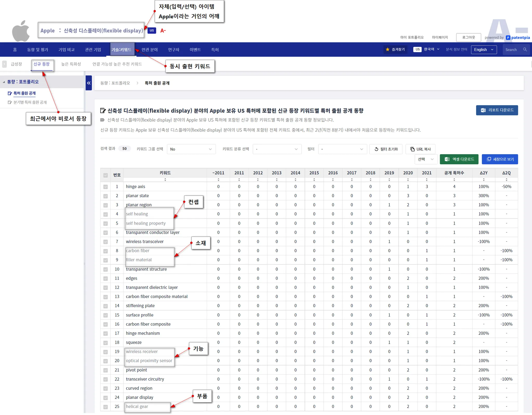Viewport: 532px width, 415px height.
Task: Open 분기별 특허 출원 공개 sidebar link
Action: [x=30, y=102]
